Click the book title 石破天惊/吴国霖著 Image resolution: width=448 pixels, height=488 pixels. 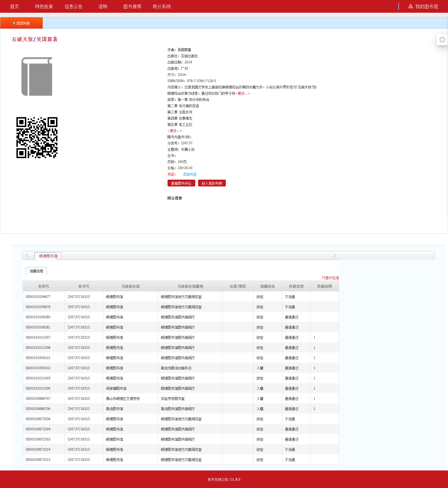tap(35, 39)
